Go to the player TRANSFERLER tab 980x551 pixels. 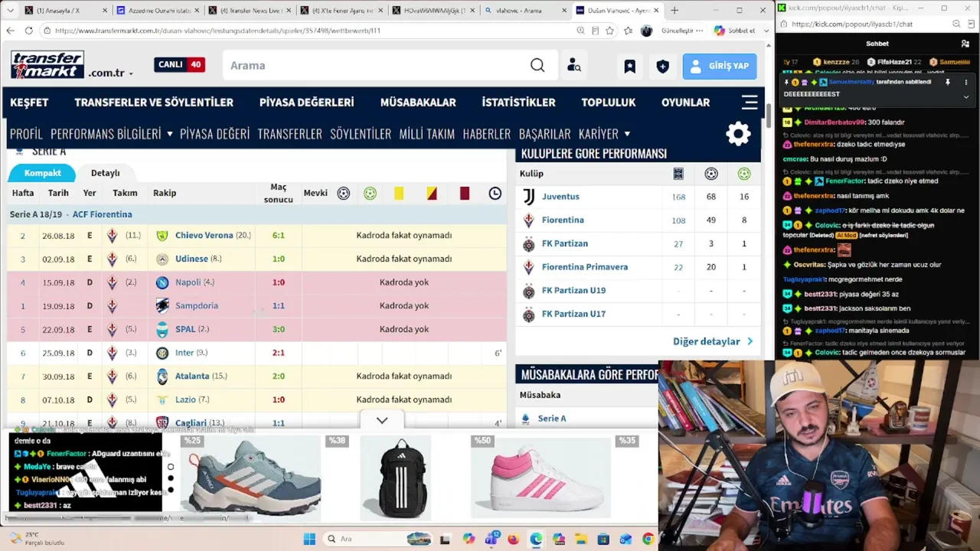click(289, 134)
